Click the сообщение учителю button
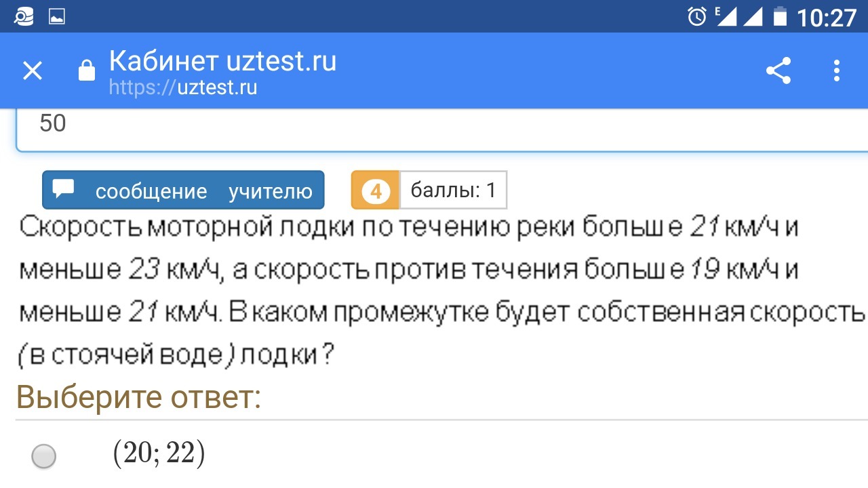The image size is (868, 488). 183,190
